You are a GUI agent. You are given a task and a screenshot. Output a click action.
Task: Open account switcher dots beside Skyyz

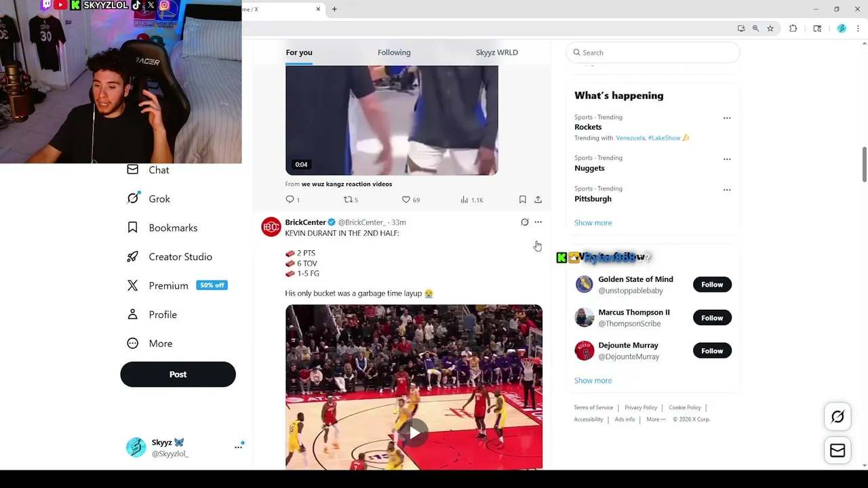(x=238, y=447)
